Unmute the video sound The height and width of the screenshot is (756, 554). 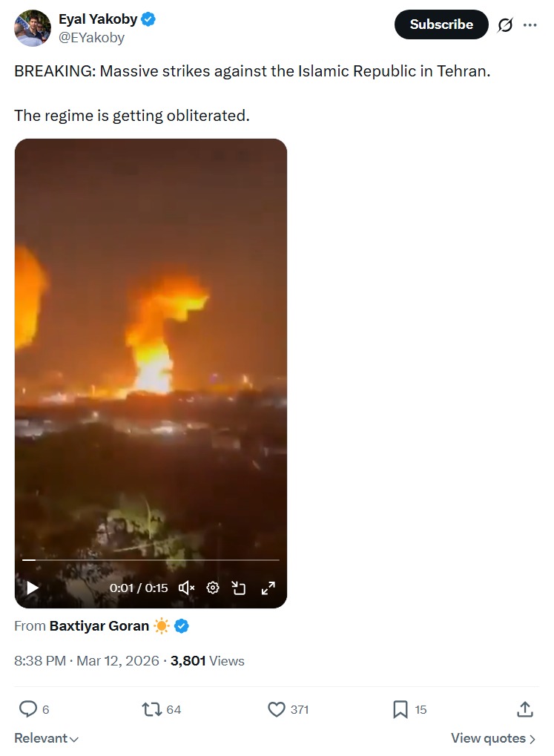(186, 588)
